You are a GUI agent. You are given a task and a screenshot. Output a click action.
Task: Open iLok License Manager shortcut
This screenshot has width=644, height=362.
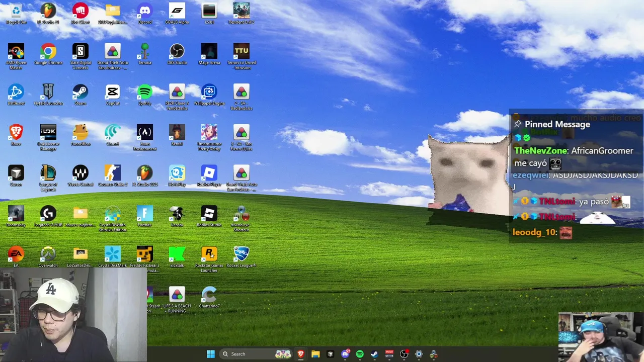(48, 138)
